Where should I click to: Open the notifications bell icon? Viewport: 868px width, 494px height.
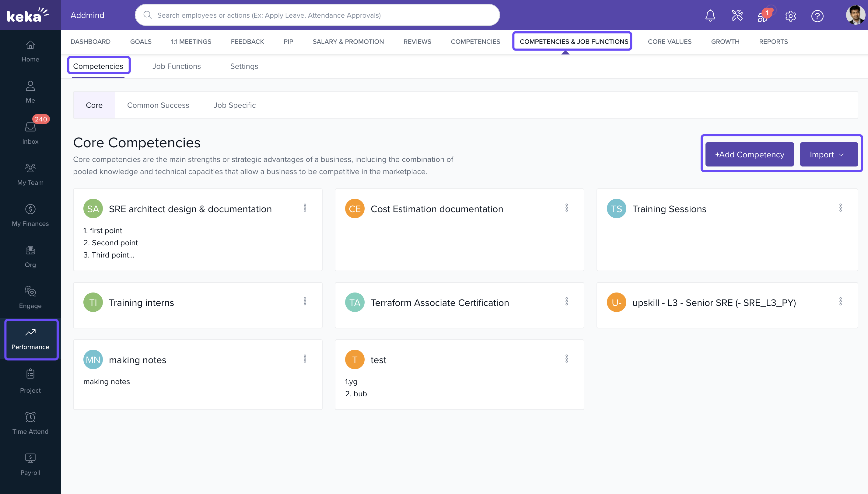pyautogui.click(x=710, y=16)
